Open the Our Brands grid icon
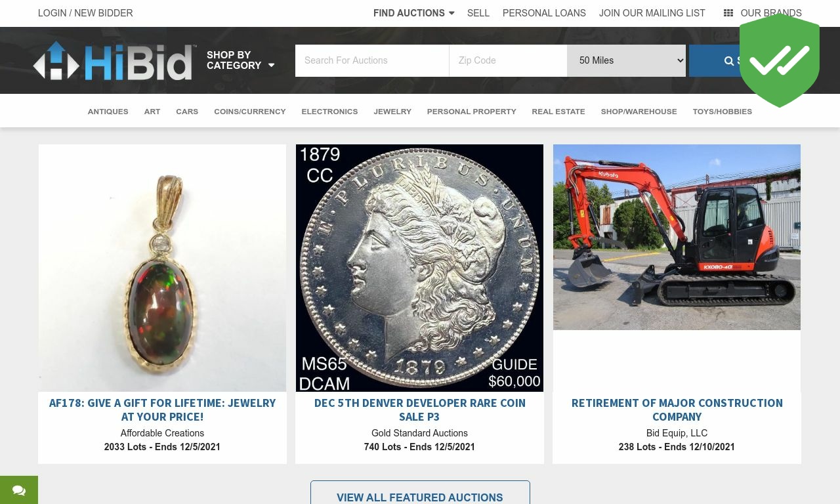 [x=728, y=13]
